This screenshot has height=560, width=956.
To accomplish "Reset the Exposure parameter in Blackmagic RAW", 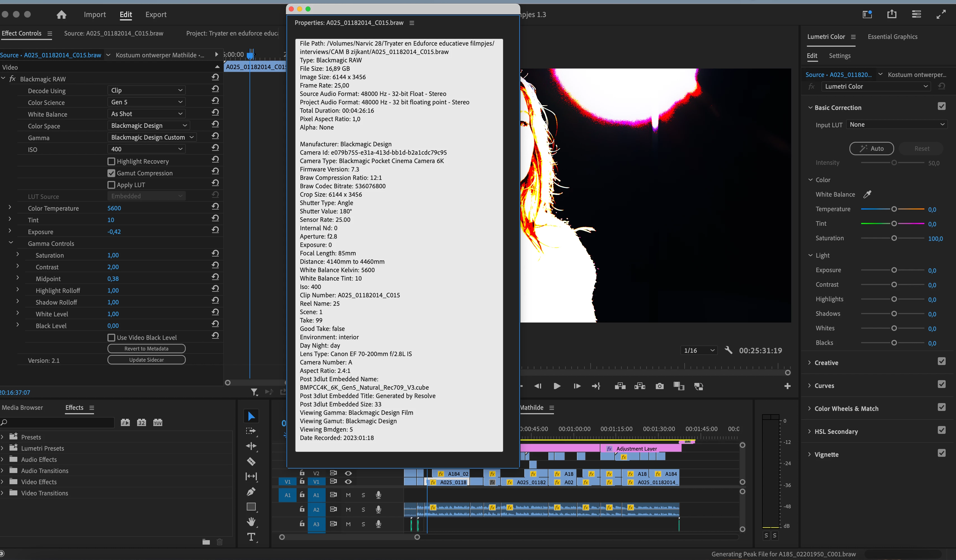I will [215, 230].
